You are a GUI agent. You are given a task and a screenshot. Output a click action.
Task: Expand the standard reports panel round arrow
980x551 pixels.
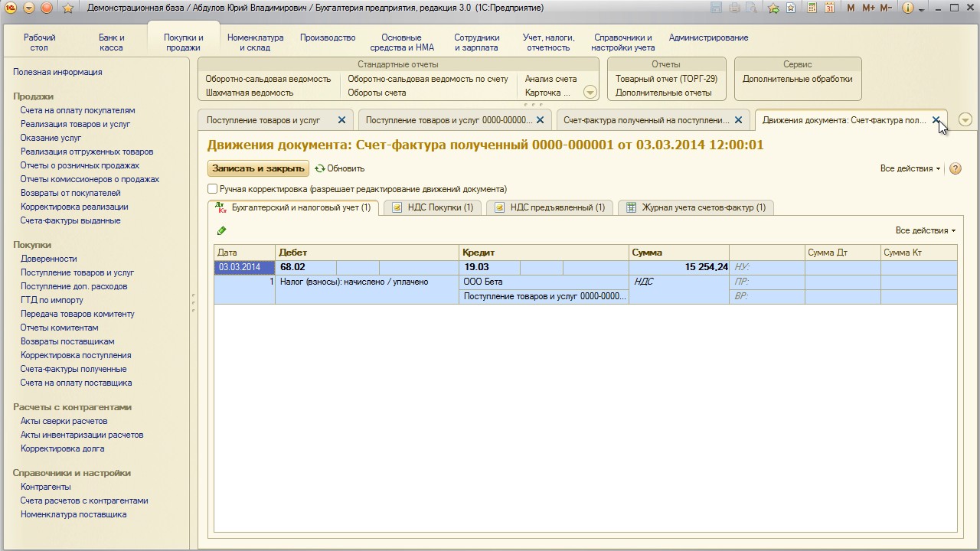pos(590,92)
